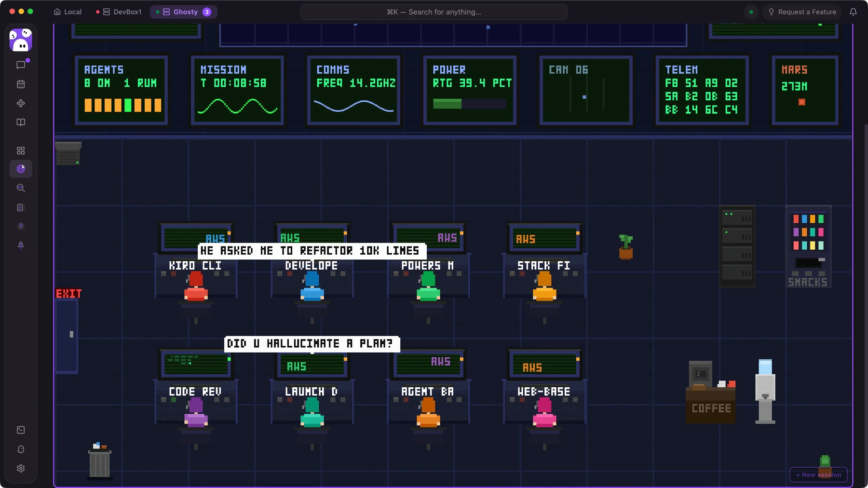Click the CAM 06 monitor
Image resolution: width=868 pixels, height=488 pixels.
(586, 90)
